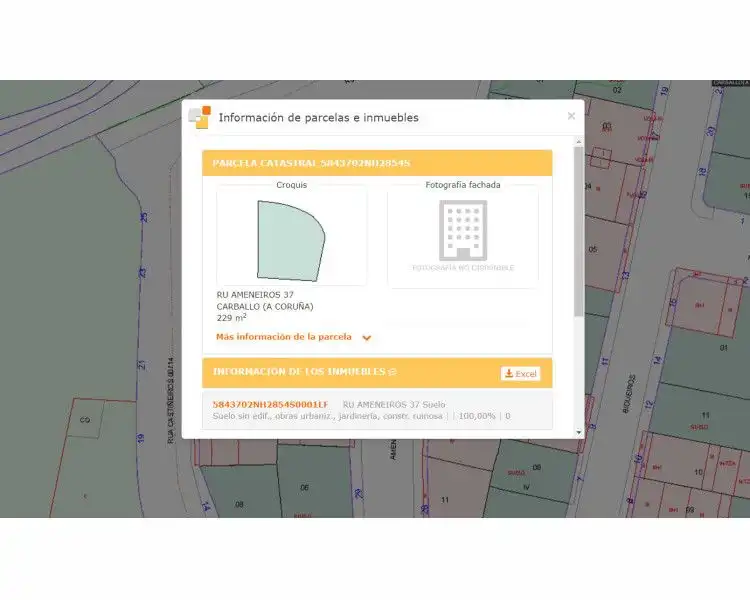The image size is (750, 600).
Task: Open the parcel croquis thumbnail
Action: [292, 240]
